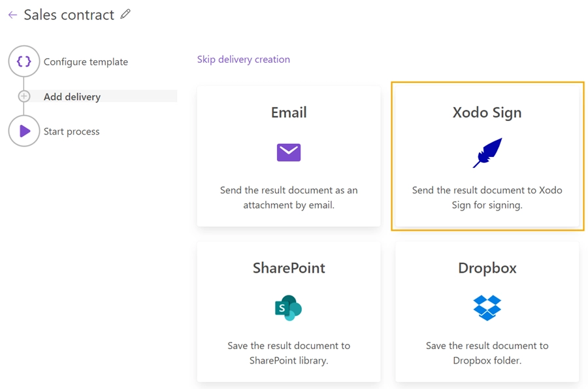Edit the Sales contract name pencil icon
588x389 pixels.
tap(125, 14)
